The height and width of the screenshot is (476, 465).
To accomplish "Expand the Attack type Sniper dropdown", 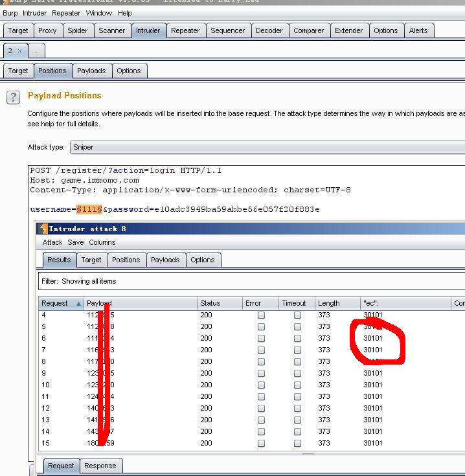I will [267, 147].
